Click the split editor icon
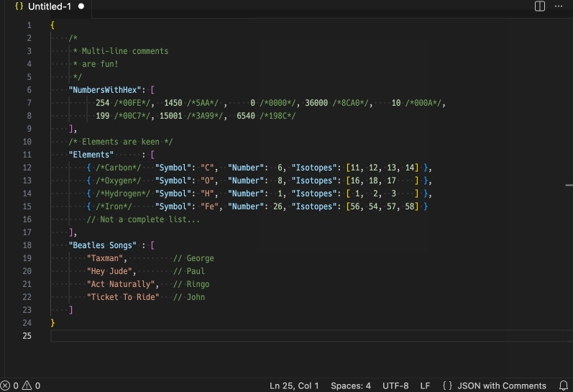The height and width of the screenshot is (392, 573). pyautogui.click(x=540, y=6)
